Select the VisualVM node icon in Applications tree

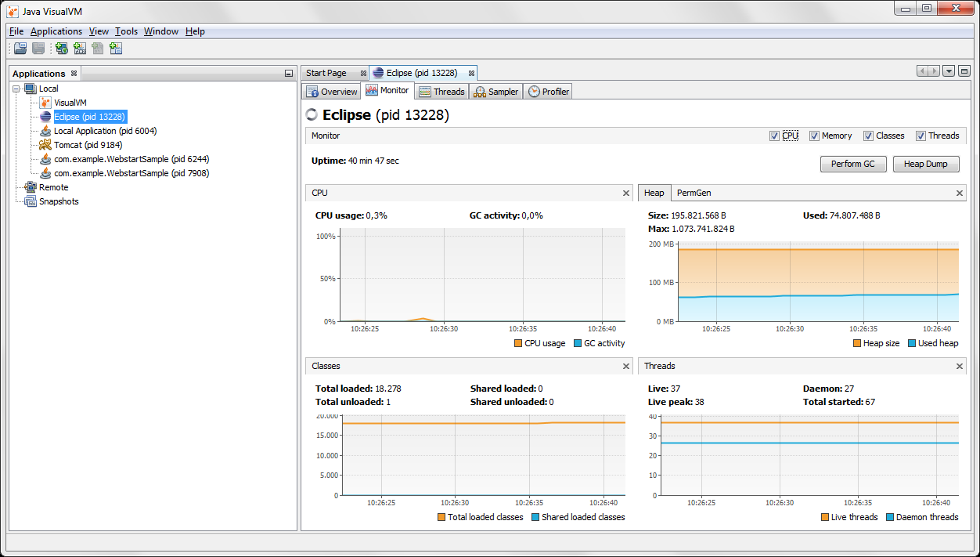click(x=45, y=103)
